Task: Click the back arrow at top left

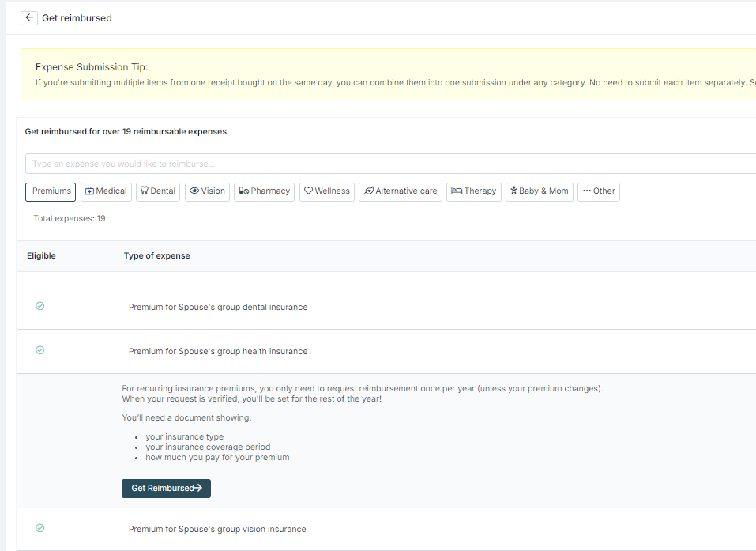Action: pyautogui.click(x=28, y=17)
